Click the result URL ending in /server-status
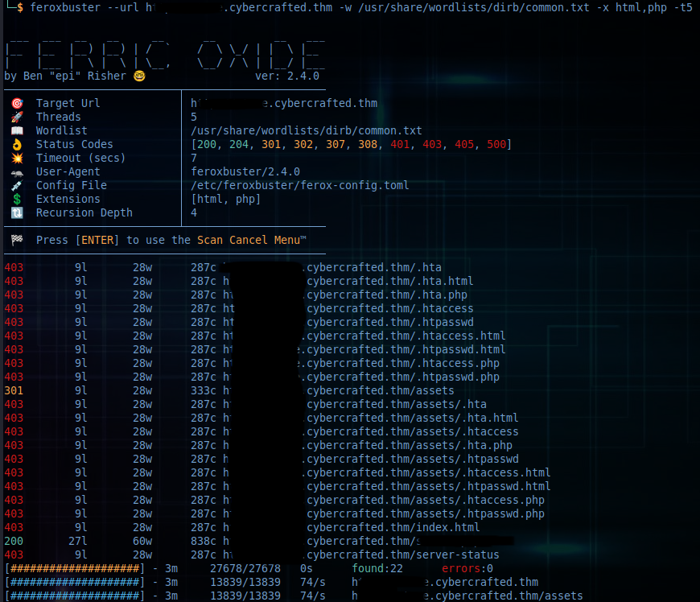The image size is (700, 602). click(x=360, y=555)
